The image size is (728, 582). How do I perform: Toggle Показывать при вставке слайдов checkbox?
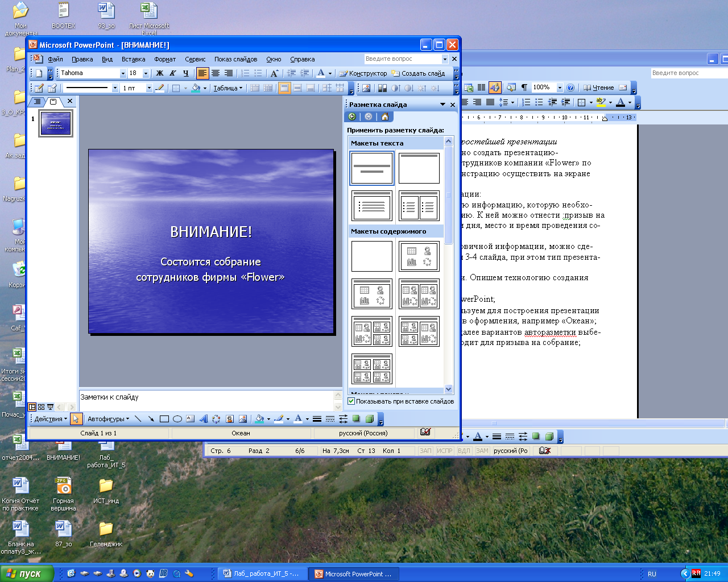point(351,401)
